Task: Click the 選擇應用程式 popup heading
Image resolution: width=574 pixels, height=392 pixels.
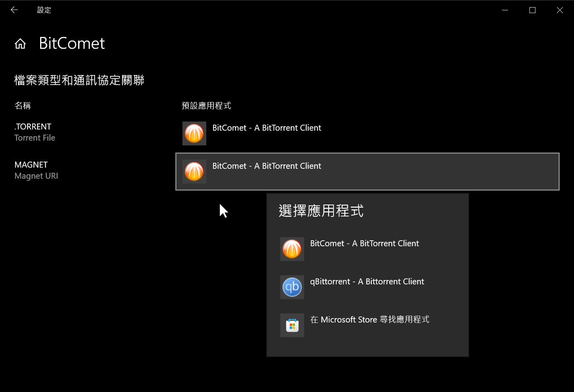Action: [x=321, y=211]
